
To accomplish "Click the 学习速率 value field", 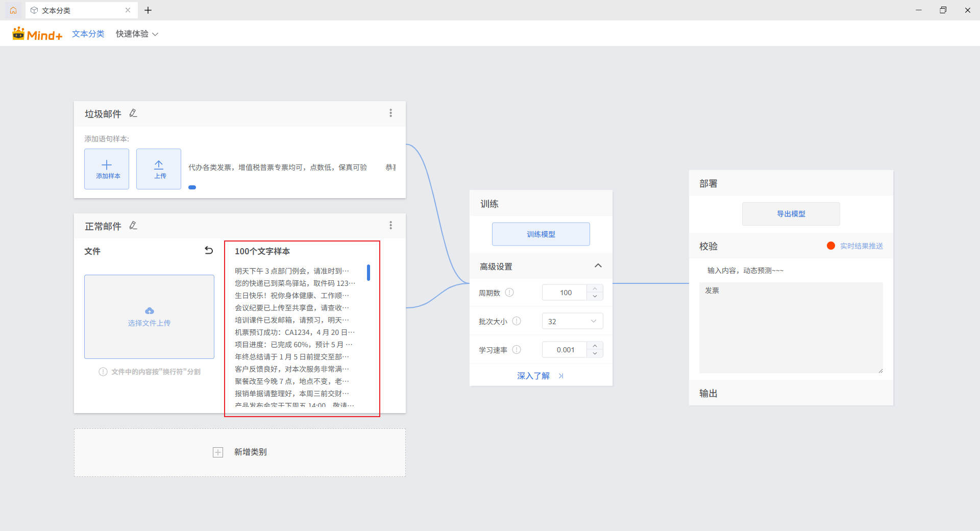I will pyautogui.click(x=565, y=350).
